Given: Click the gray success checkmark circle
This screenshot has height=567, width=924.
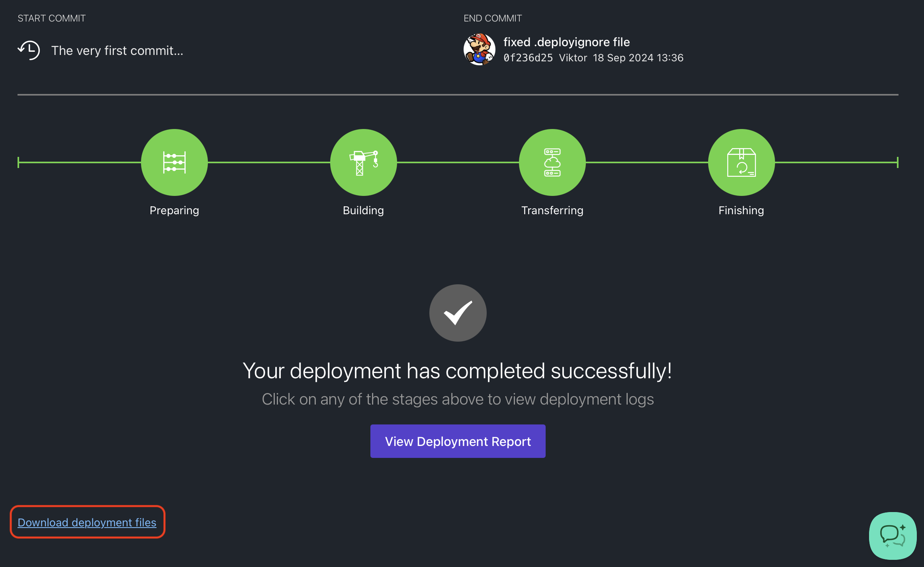Looking at the screenshot, I should point(458,313).
